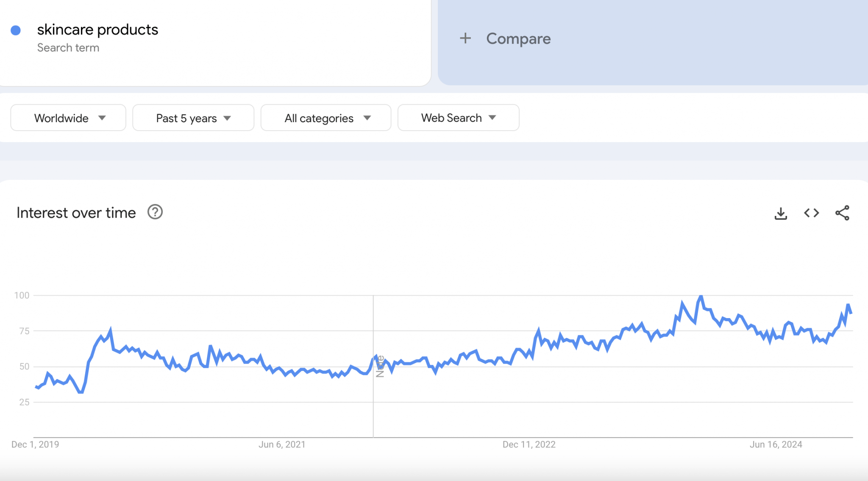Click the Dec 1, 2019 axis label
This screenshot has height=481, width=868.
pos(35,445)
